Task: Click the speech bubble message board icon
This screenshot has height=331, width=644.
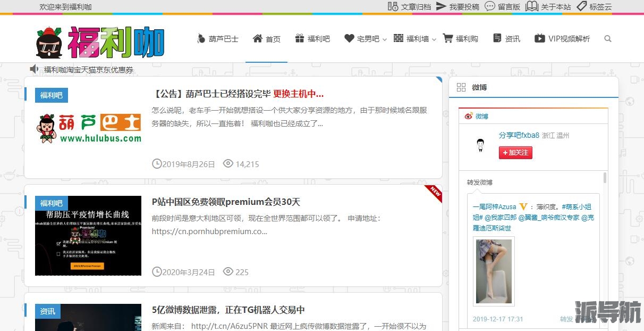Action: [489, 6]
